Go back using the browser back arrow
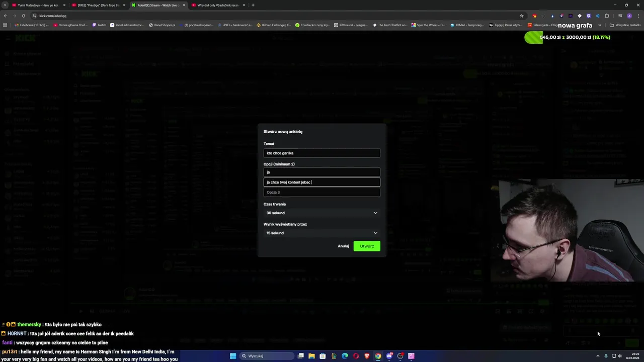Image resolution: width=644 pixels, height=362 pixels. (x=5, y=16)
